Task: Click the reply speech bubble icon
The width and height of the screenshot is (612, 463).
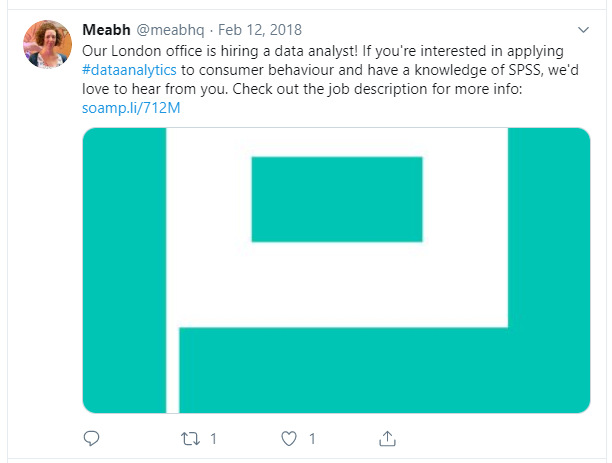Action: click(91, 439)
